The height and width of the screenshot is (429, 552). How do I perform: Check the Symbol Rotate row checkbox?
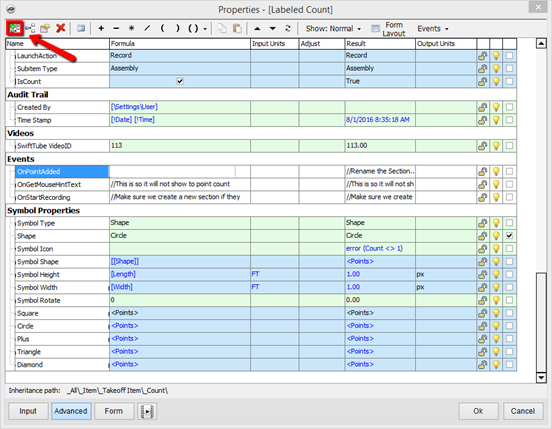pyautogui.click(x=509, y=300)
